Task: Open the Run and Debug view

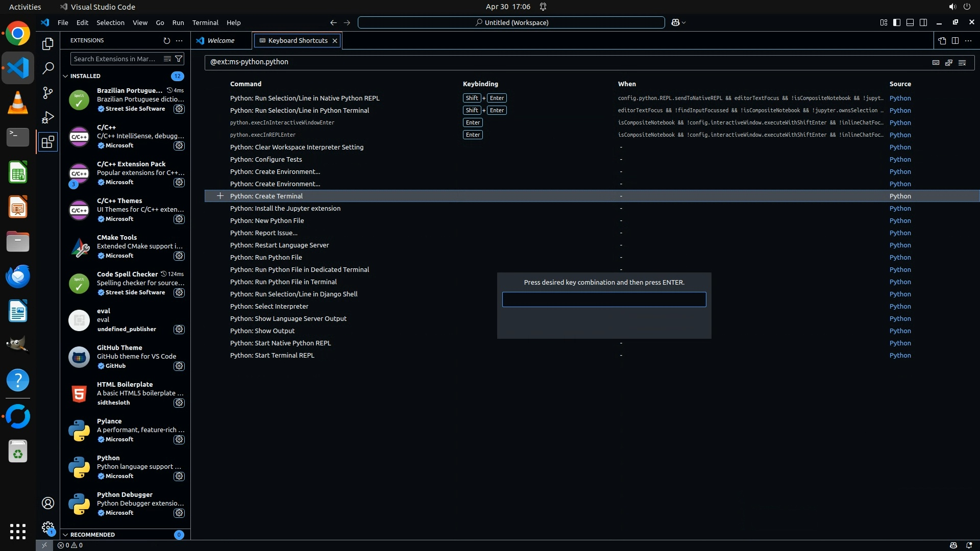Action: [47, 117]
